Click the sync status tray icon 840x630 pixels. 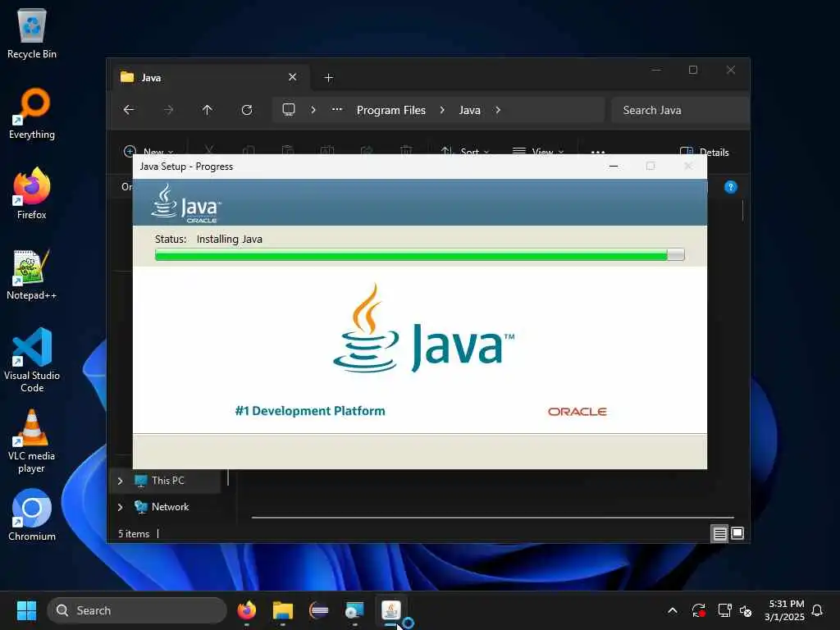[699, 610]
